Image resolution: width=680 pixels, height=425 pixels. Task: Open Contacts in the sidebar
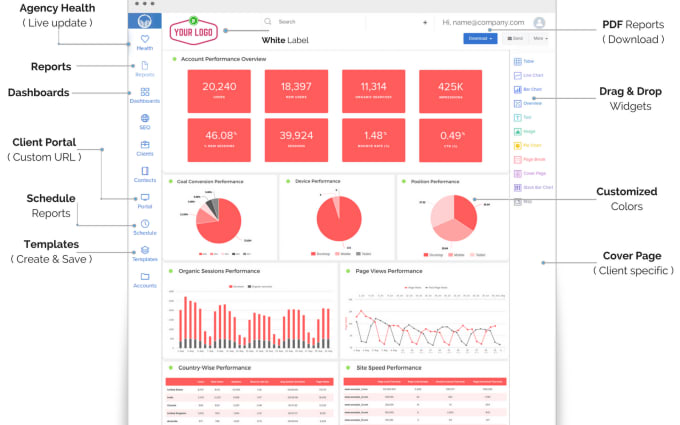coord(145,175)
